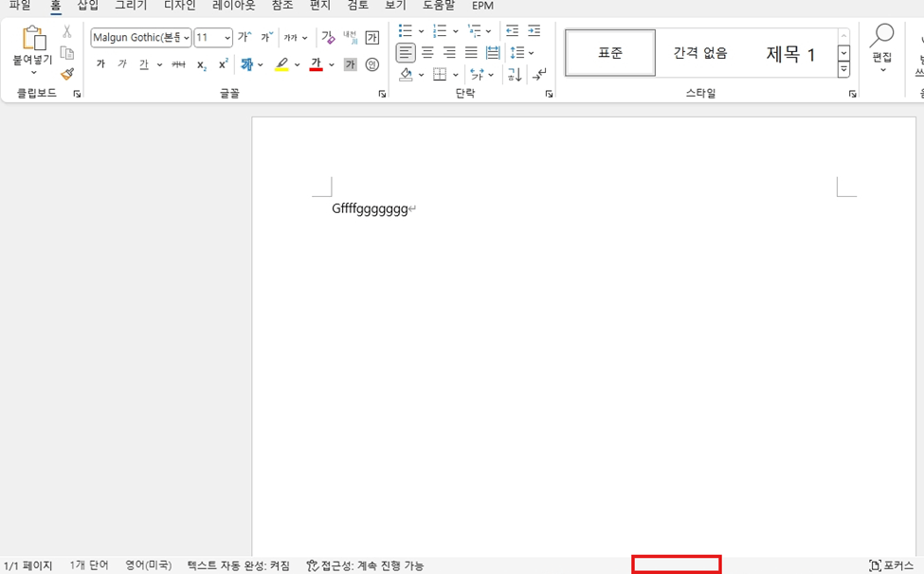Justify the paragraph text
This screenshot has width=924, height=574.
(x=471, y=53)
